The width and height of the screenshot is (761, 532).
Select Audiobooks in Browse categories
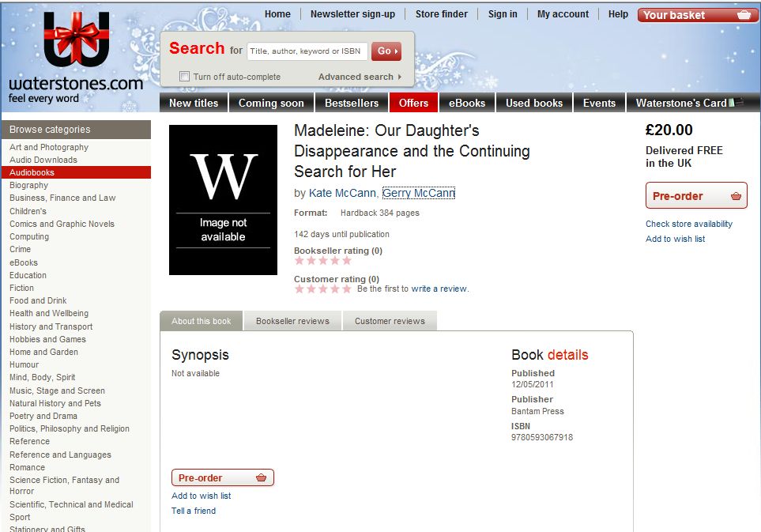[x=32, y=172]
